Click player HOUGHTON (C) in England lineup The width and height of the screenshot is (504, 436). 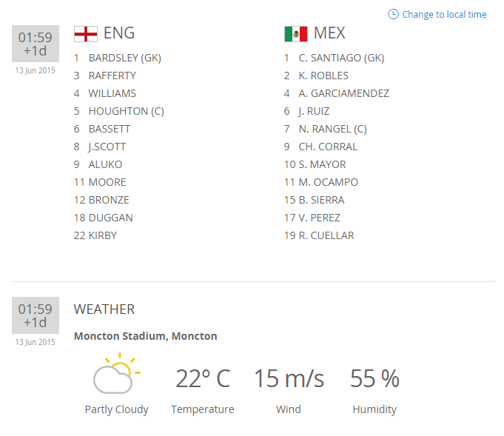pyautogui.click(x=126, y=111)
